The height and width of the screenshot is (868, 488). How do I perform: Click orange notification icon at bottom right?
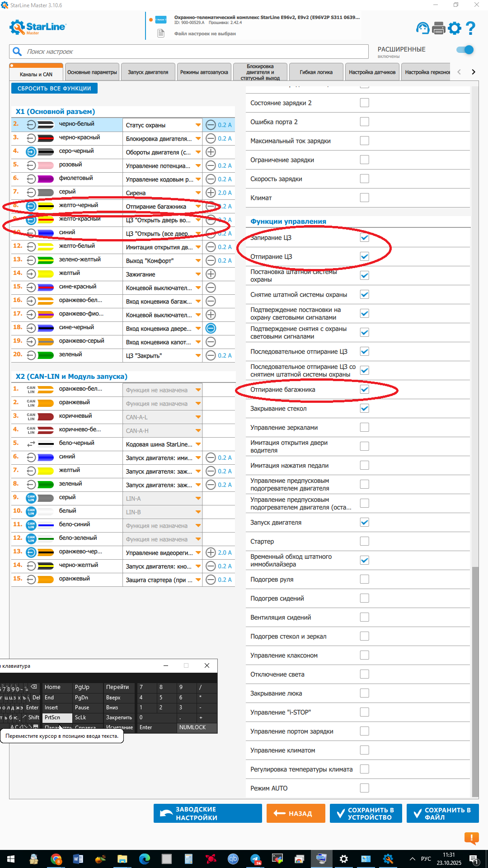(471, 839)
